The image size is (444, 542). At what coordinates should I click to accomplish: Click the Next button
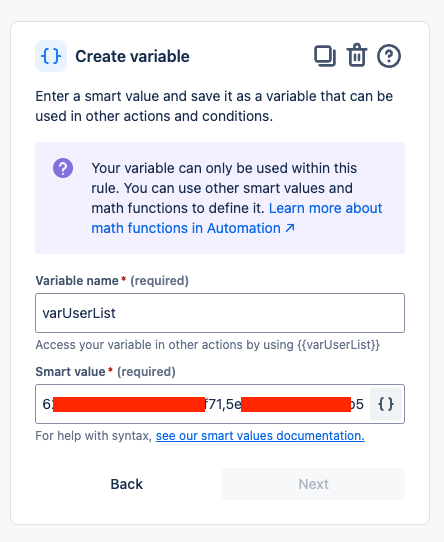click(x=313, y=484)
